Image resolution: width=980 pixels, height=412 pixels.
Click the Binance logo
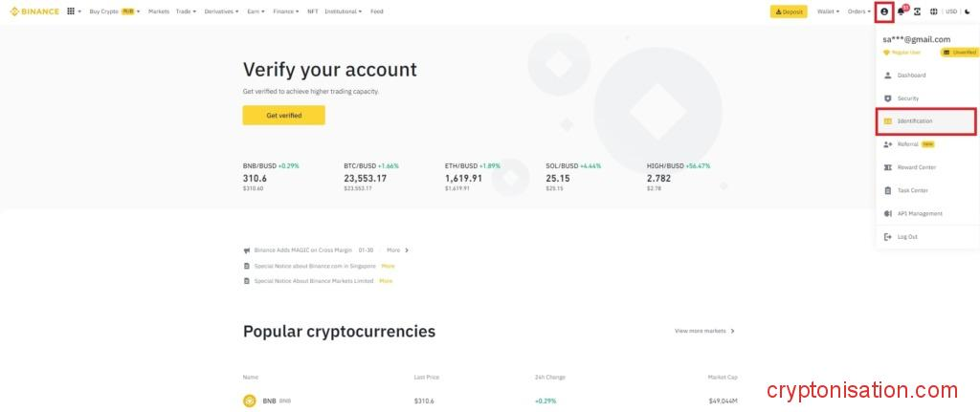point(34,11)
